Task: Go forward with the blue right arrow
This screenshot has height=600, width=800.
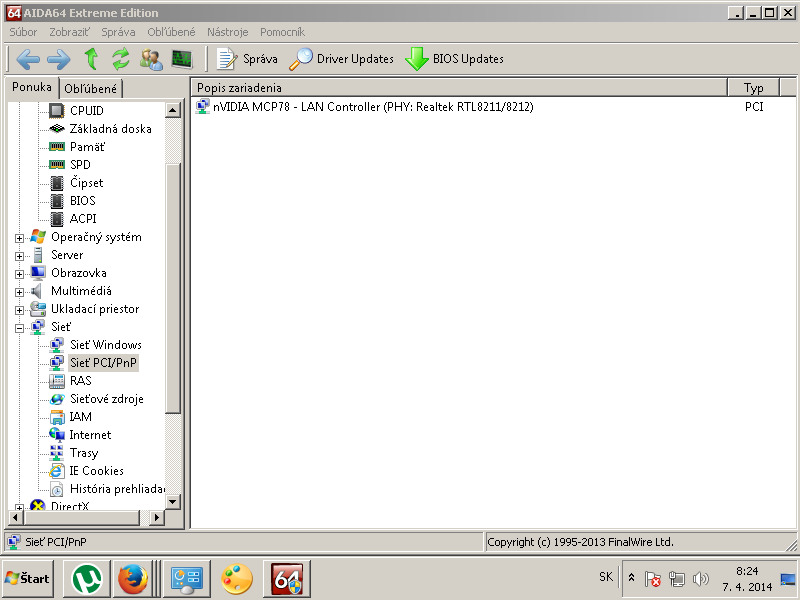Action: (59, 59)
